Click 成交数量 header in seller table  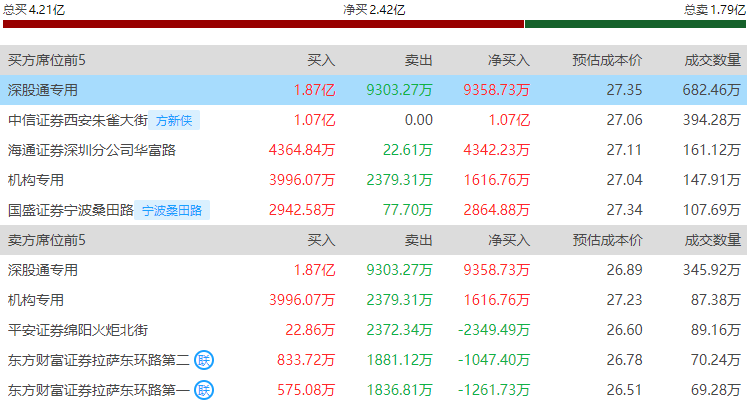[713, 240]
